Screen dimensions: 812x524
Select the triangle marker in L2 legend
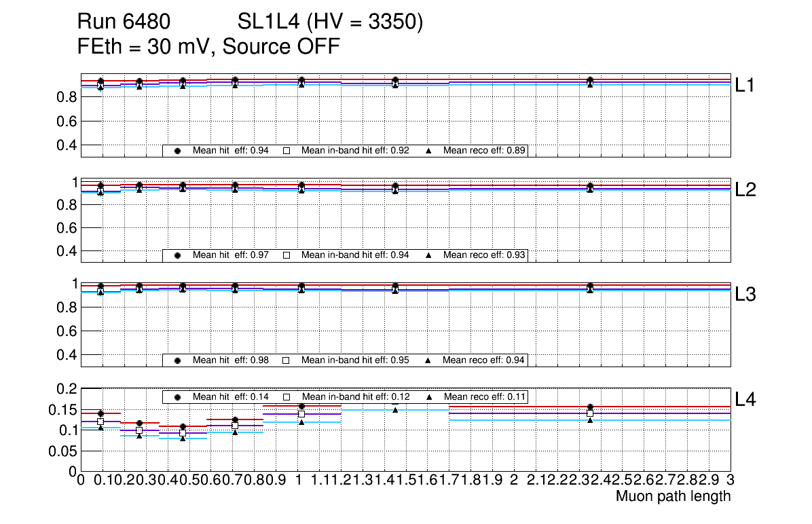tap(428, 255)
